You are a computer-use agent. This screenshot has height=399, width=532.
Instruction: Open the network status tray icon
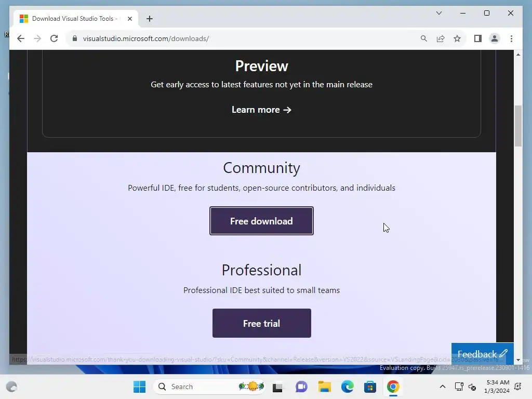459,387
